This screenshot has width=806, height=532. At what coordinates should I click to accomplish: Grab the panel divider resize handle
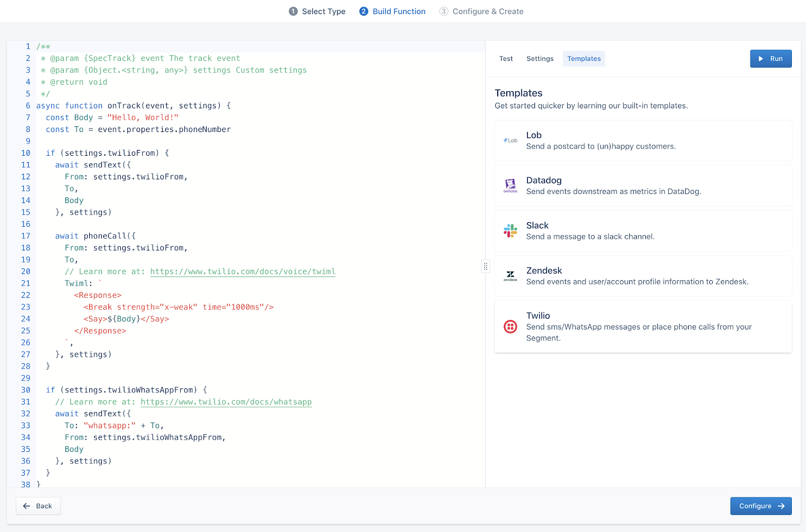click(486, 266)
